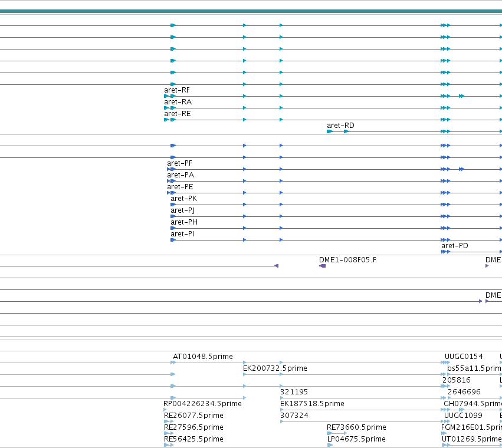Select the aret-PJ protein label
Viewport: 502px width, 448px height.
click(x=182, y=210)
